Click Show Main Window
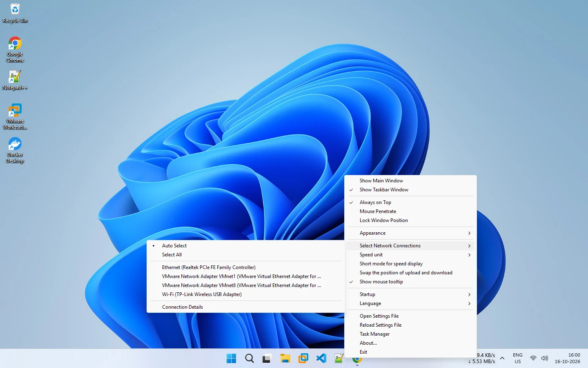The height and width of the screenshot is (368, 588). (410, 181)
